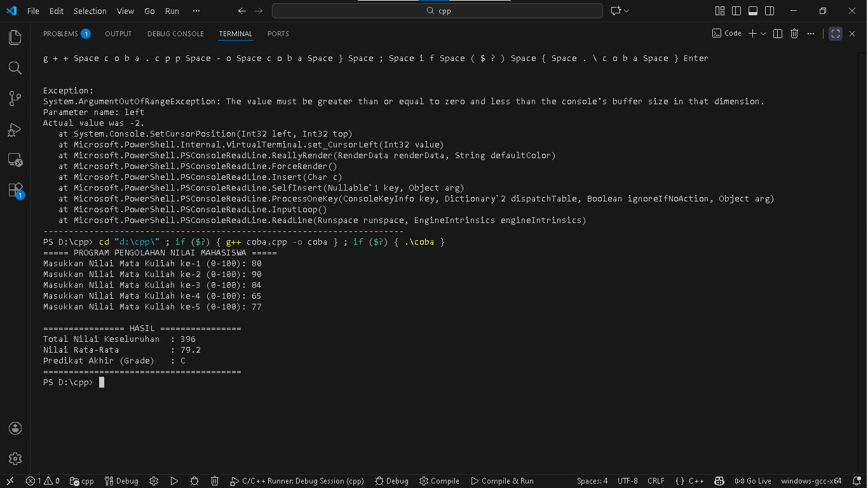The width and height of the screenshot is (868, 488).
Task: Show more menus via the ellipsis
Action: [x=196, y=11]
